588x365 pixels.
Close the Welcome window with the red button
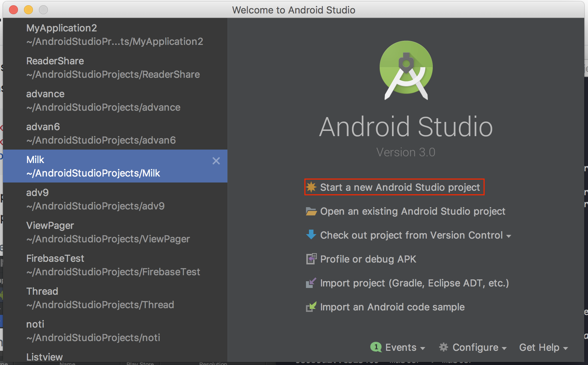(13, 10)
